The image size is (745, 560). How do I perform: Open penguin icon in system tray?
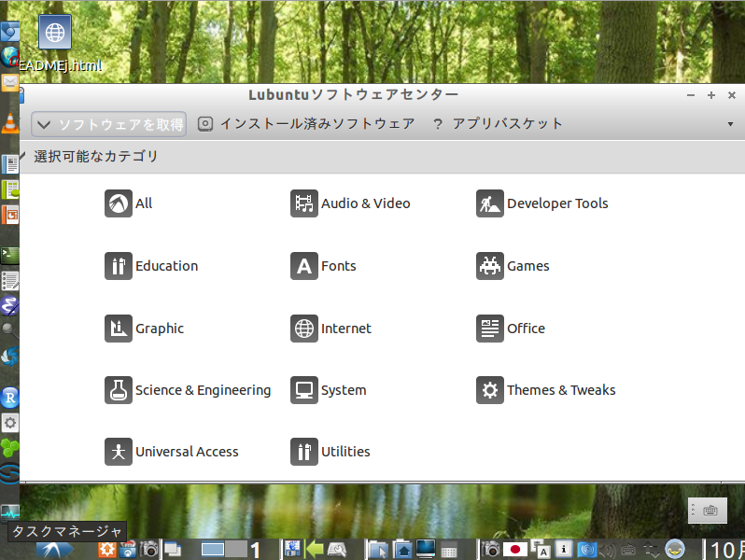click(x=675, y=550)
